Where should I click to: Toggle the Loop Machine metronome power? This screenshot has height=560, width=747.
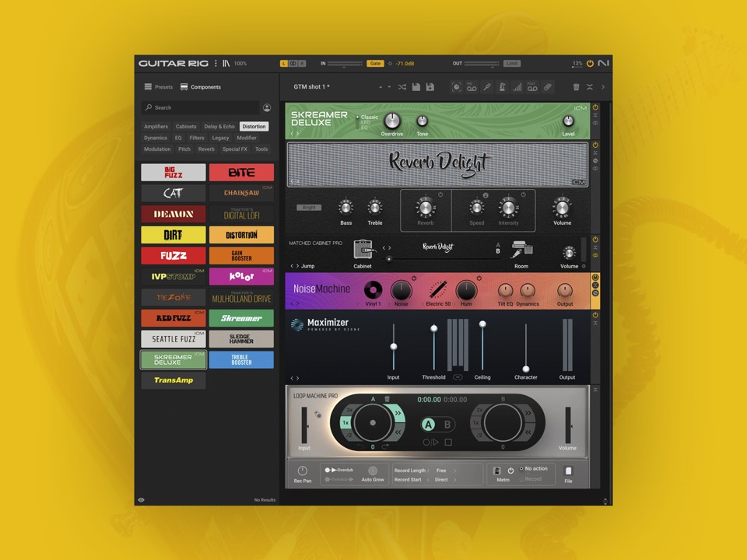pyautogui.click(x=510, y=471)
